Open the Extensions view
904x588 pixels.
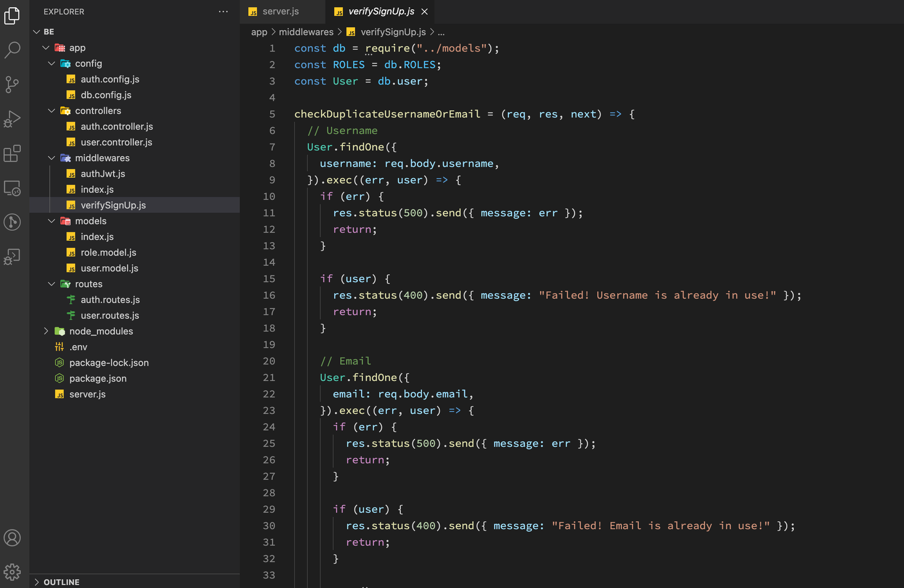coord(12,153)
